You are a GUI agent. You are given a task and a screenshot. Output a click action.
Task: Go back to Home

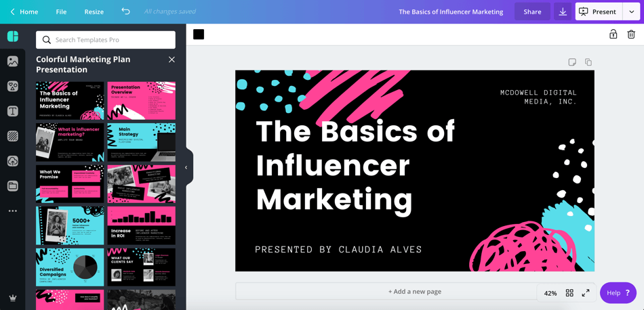pyautogui.click(x=24, y=12)
